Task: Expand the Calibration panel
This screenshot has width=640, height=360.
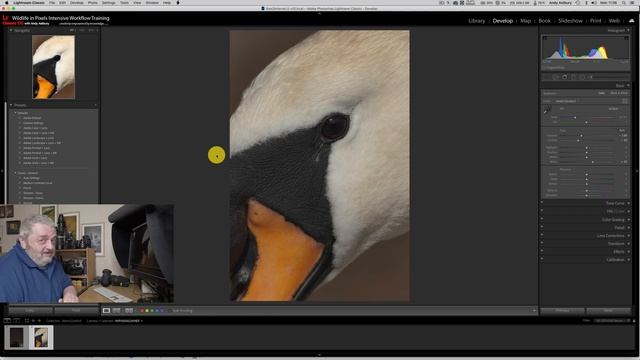Action: 629,260
